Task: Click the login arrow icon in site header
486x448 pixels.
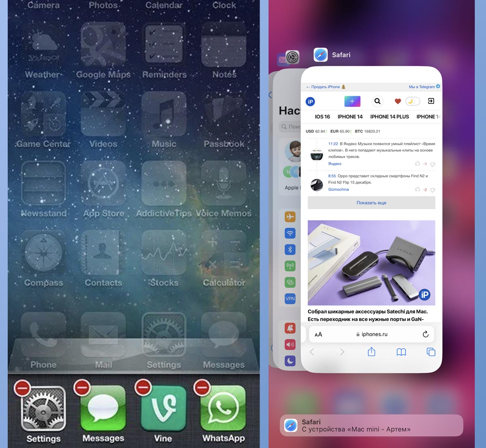Action: click(431, 101)
